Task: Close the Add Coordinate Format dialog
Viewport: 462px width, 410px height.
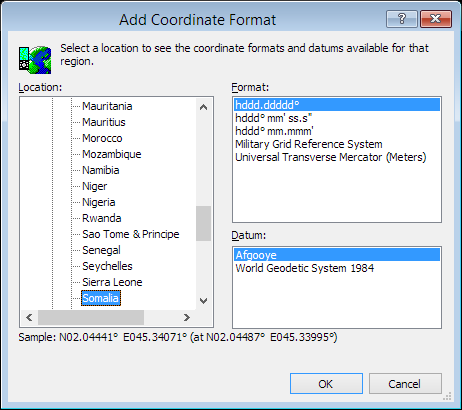Action: click(x=436, y=19)
